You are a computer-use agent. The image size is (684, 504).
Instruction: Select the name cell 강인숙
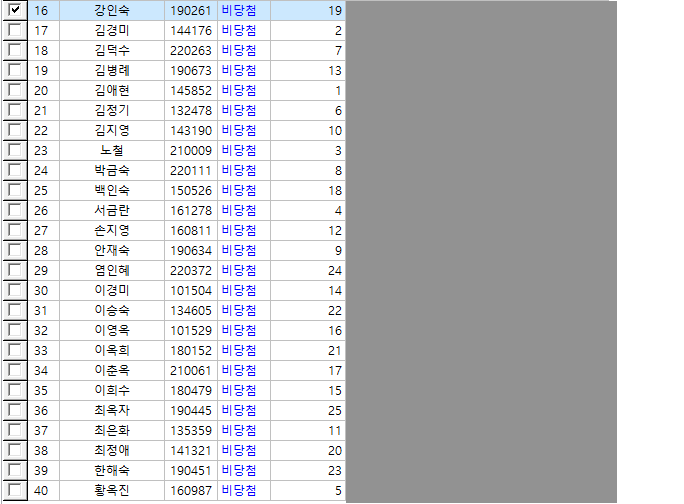(x=112, y=10)
